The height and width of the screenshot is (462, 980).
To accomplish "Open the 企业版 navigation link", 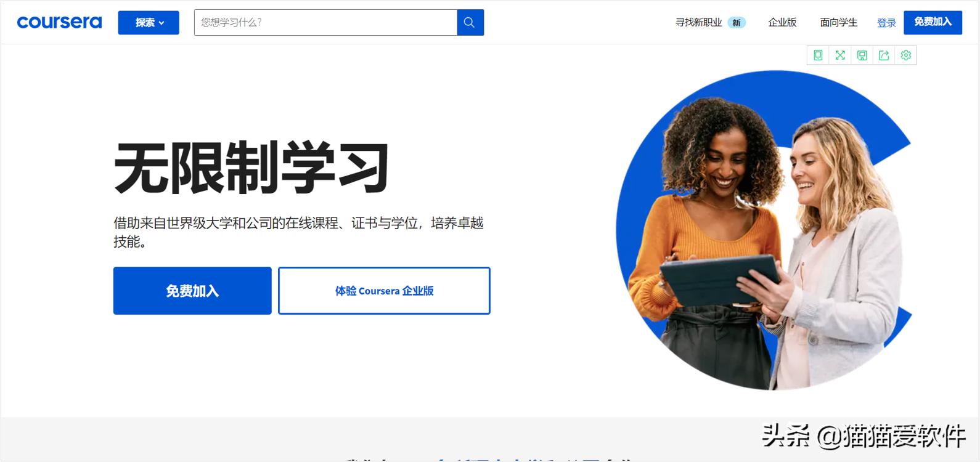I will coord(782,22).
